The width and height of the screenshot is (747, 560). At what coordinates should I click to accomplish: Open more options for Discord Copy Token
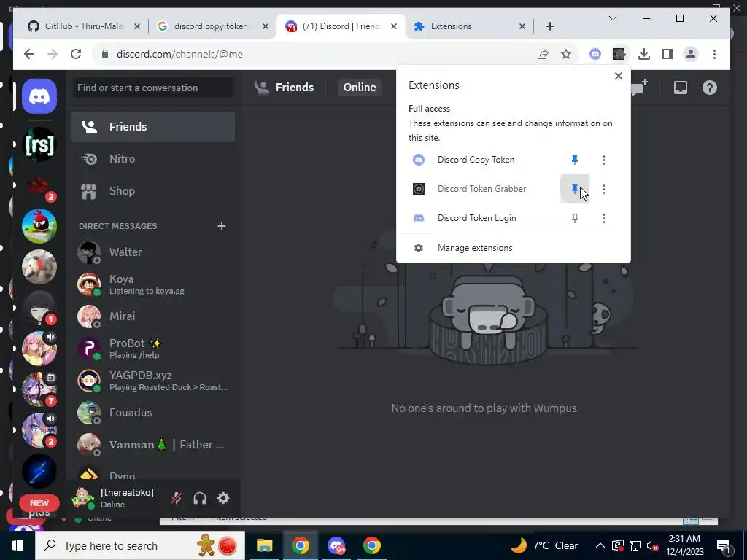point(604,160)
